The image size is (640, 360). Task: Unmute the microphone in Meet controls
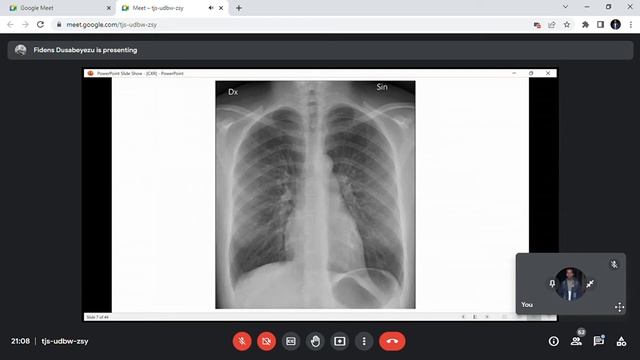(242, 341)
